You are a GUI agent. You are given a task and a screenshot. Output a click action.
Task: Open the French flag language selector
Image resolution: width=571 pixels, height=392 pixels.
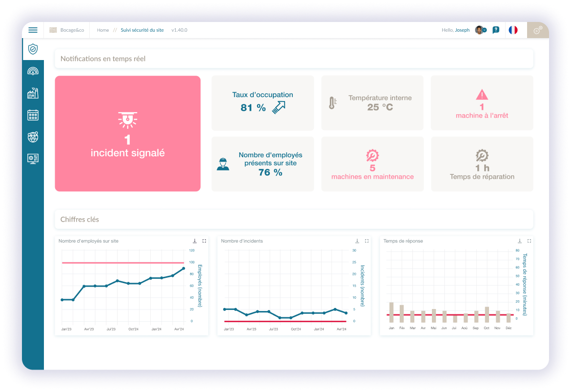point(513,30)
